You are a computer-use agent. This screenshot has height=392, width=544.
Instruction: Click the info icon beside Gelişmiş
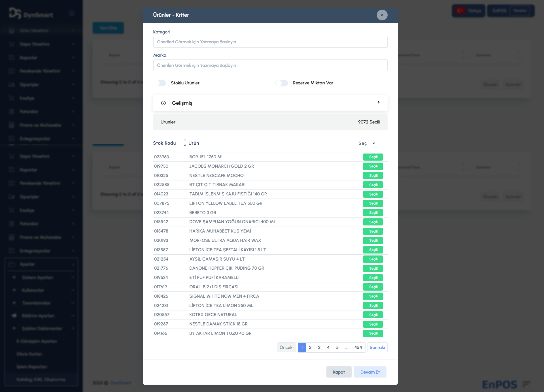(x=163, y=103)
